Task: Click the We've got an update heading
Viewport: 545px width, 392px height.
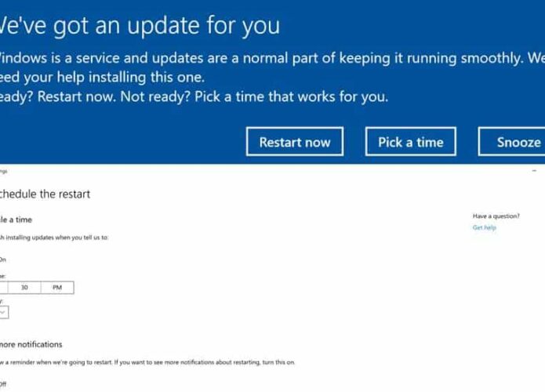Action: [x=140, y=25]
